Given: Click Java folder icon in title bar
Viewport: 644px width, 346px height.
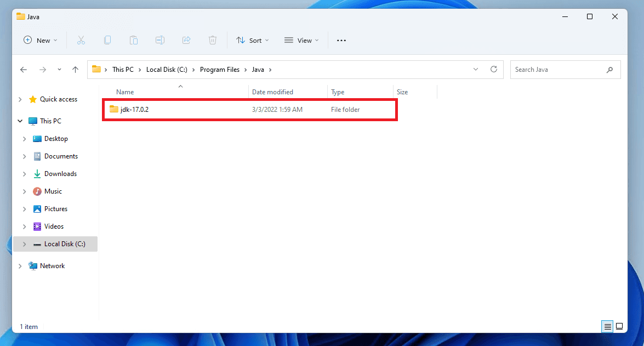Looking at the screenshot, I should tap(20, 16).
